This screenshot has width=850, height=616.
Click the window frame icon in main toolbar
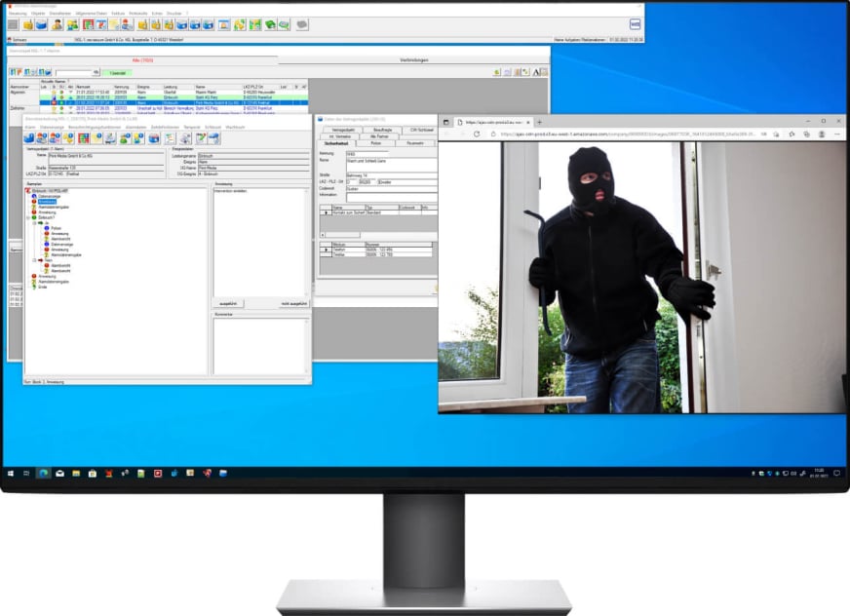(x=224, y=24)
